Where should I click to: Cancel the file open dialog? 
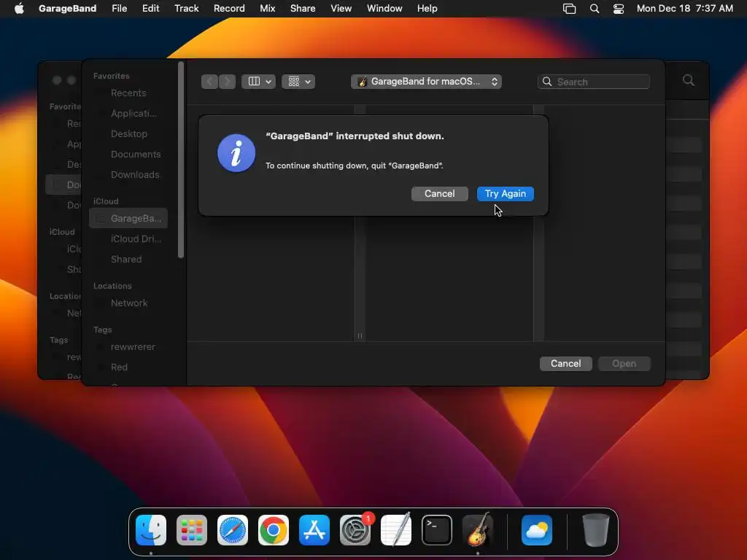(565, 364)
